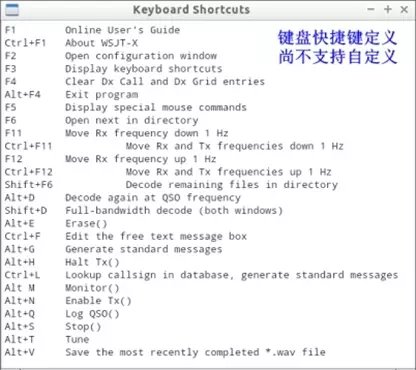
Task: Select Save the most recently completed wav line
Action: pyautogui.click(x=165, y=352)
